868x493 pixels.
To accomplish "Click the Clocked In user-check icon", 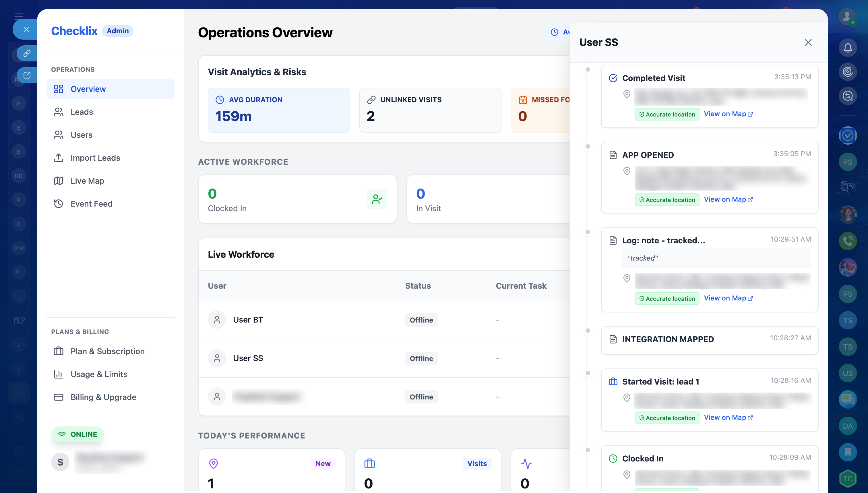I will [377, 199].
